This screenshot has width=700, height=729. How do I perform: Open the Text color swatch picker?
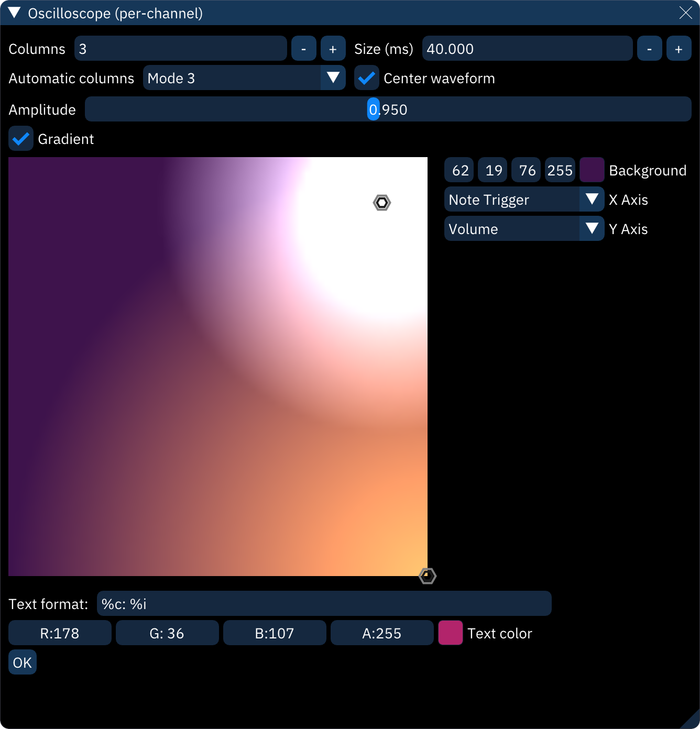(x=450, y=633)
